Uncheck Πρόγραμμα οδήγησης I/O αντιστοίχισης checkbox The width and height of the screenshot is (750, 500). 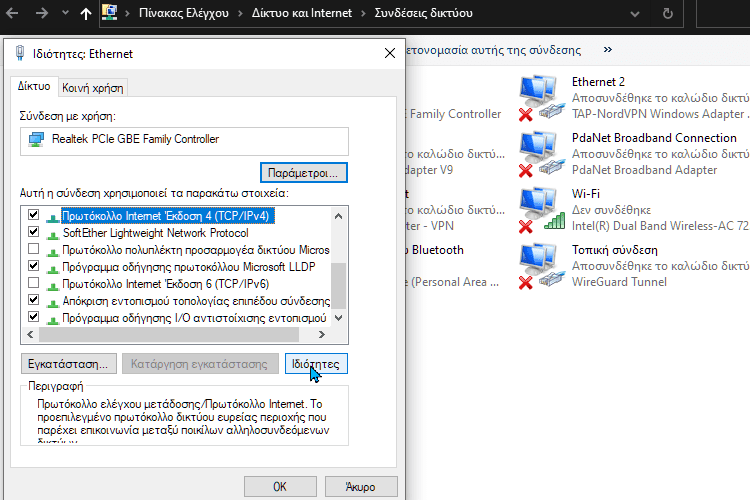click(33, 317)
